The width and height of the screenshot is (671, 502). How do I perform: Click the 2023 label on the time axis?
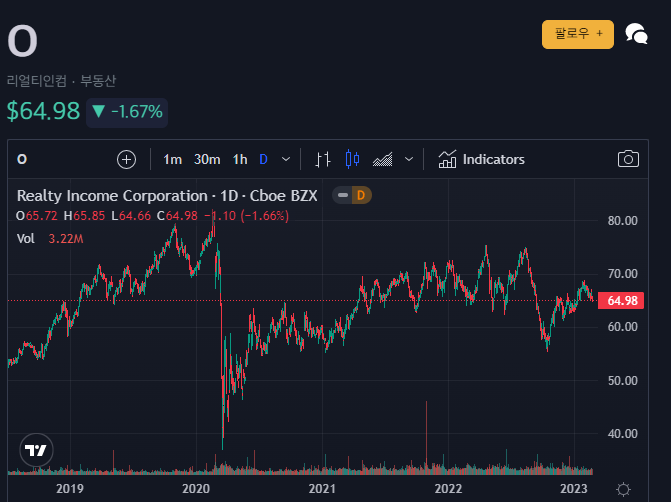coord(574,489)
